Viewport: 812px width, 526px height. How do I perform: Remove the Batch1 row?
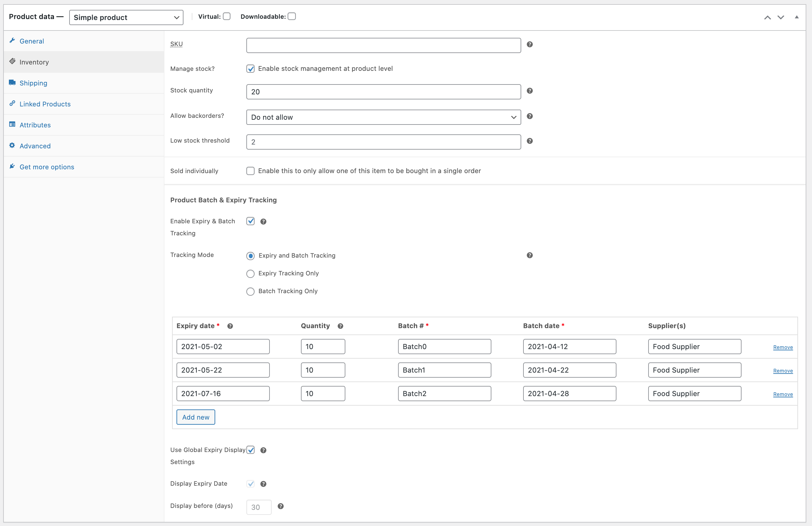(783, 371)
